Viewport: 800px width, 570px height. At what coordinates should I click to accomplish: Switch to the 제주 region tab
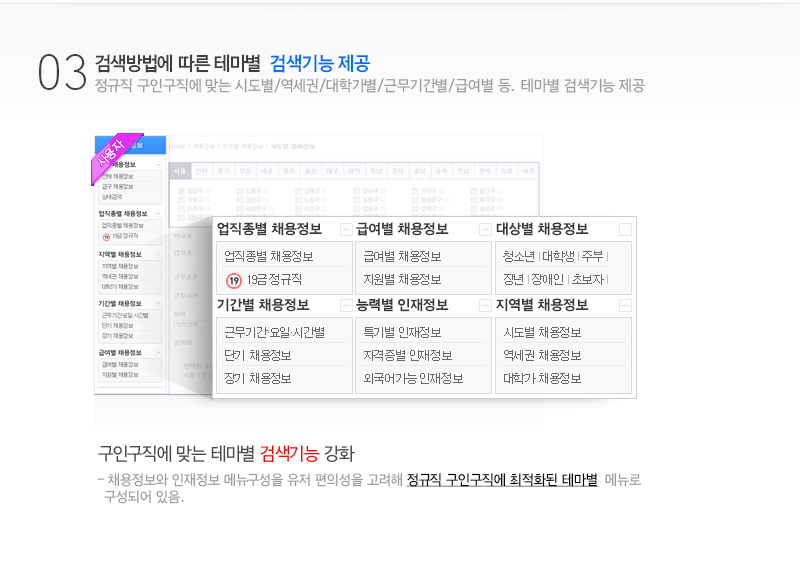[528, 171]
